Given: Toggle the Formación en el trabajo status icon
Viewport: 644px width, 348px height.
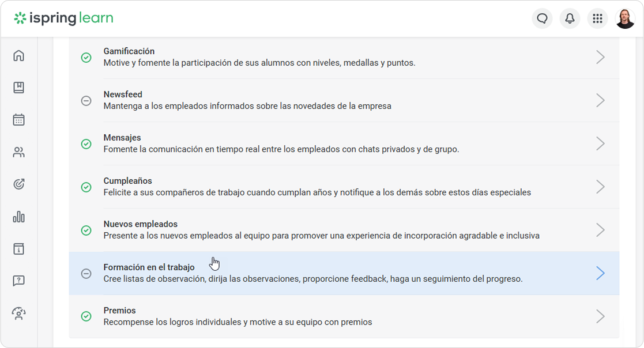Looking at the screenshot, I should 86,273.
